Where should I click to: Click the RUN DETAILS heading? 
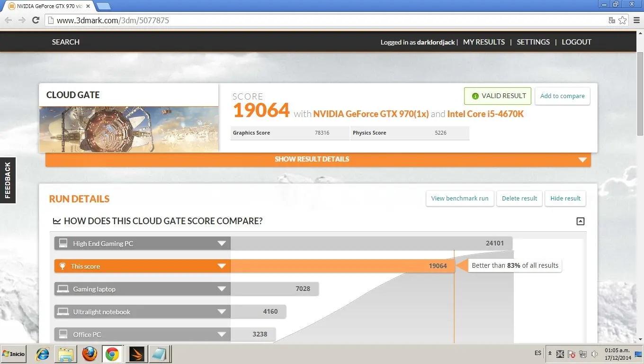(x=79, y=199)
